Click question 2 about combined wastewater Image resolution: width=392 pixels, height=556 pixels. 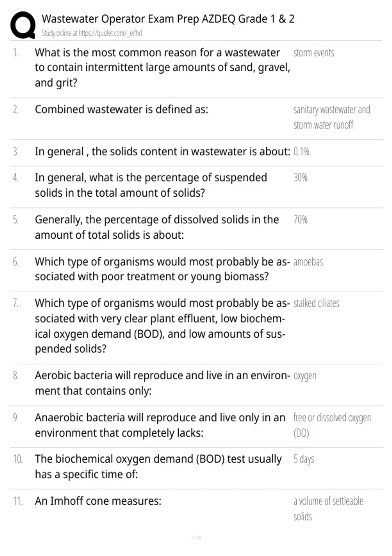pyautogui.click(x=121, y=109)
